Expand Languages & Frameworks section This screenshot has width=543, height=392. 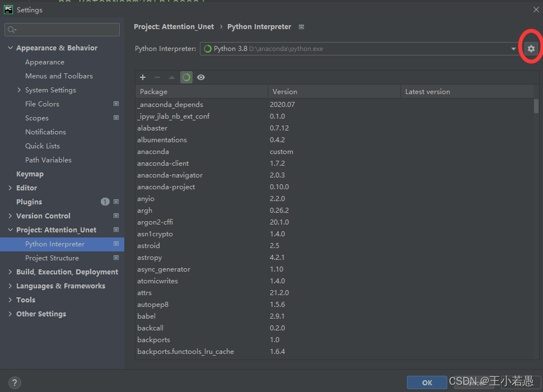(10, 286)
